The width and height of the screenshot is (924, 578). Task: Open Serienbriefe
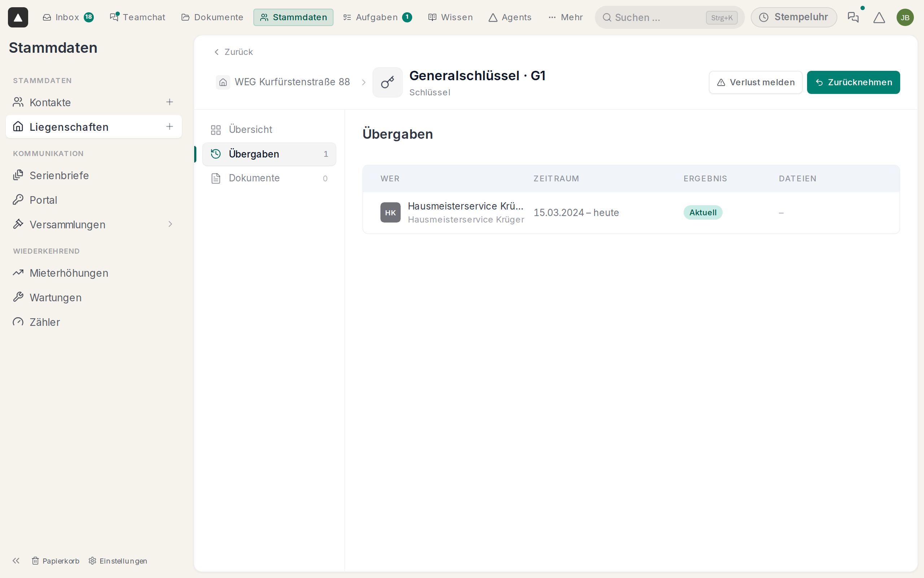coord(93,176)
